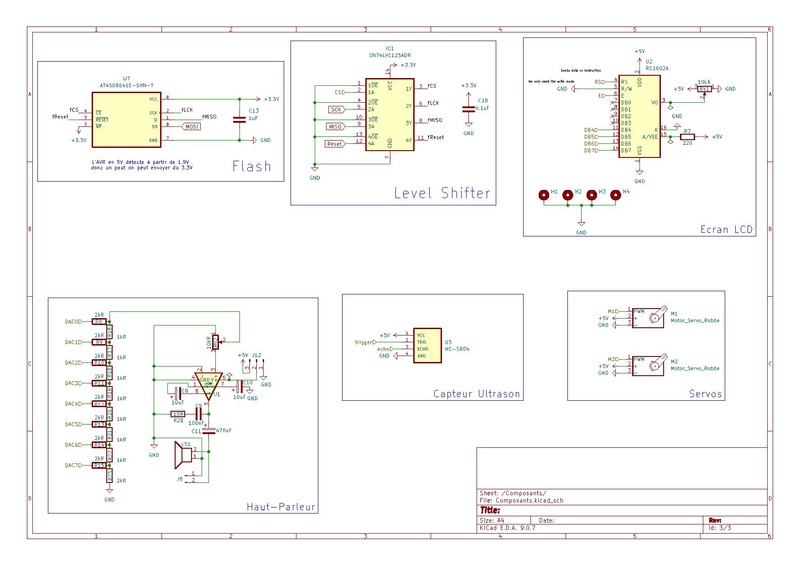Click the 'Id: 3/3' sheet number text

[719, 528]
